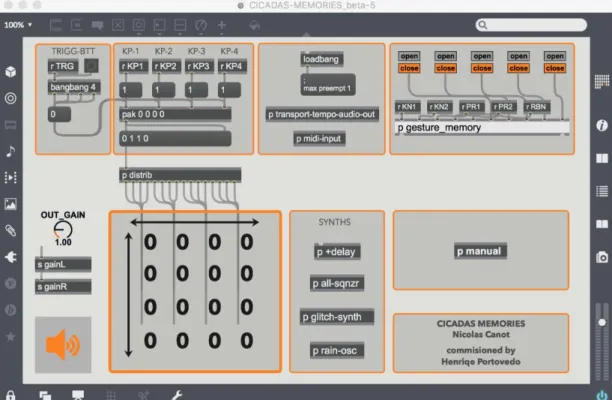Screen dimensions: 612x400
Task: Open the 100% zoom dropdown
Action: click(x=18, y=25)
